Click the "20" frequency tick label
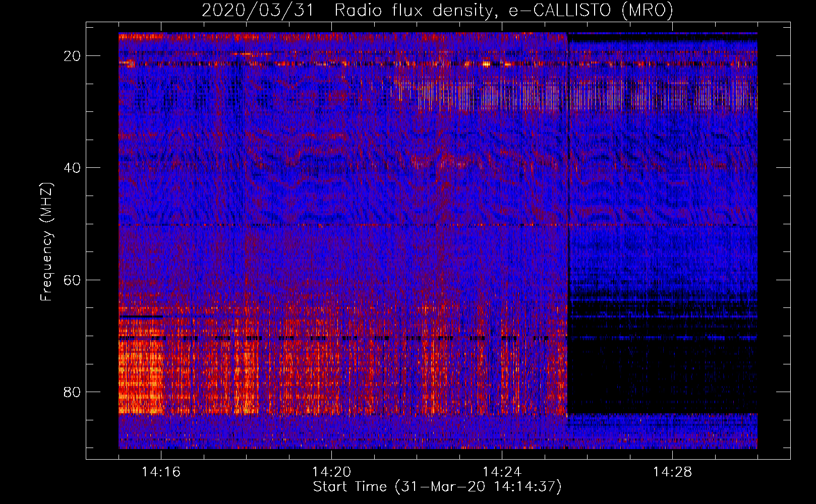This screenshot has height=504, width=816. 72,56
